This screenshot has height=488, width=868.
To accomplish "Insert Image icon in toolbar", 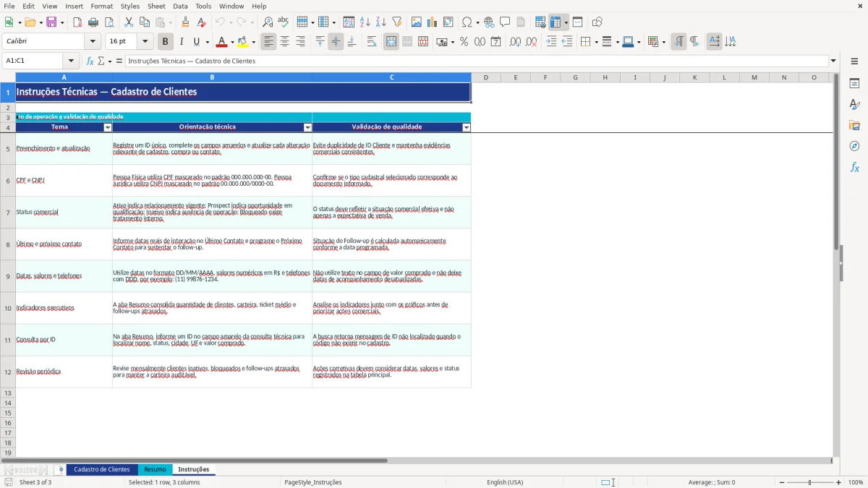I will coord(417,22).
